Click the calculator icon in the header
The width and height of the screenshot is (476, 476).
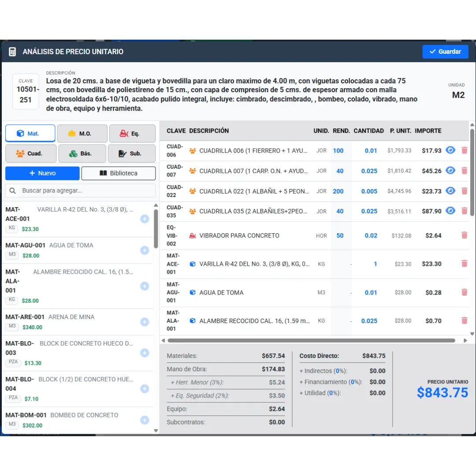click(x=12, y=52)
